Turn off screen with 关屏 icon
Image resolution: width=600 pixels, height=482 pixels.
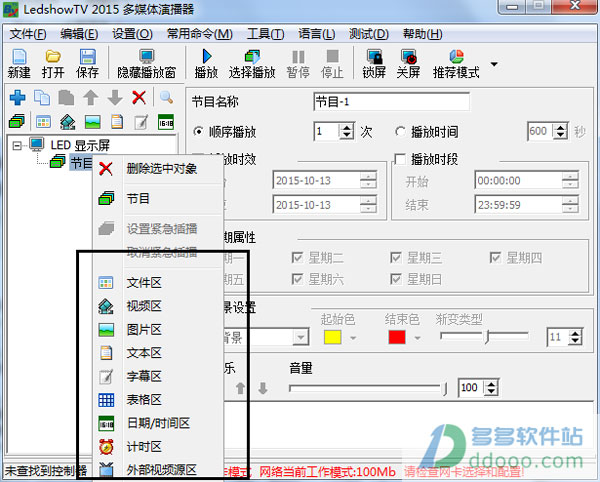coord(408,64)
